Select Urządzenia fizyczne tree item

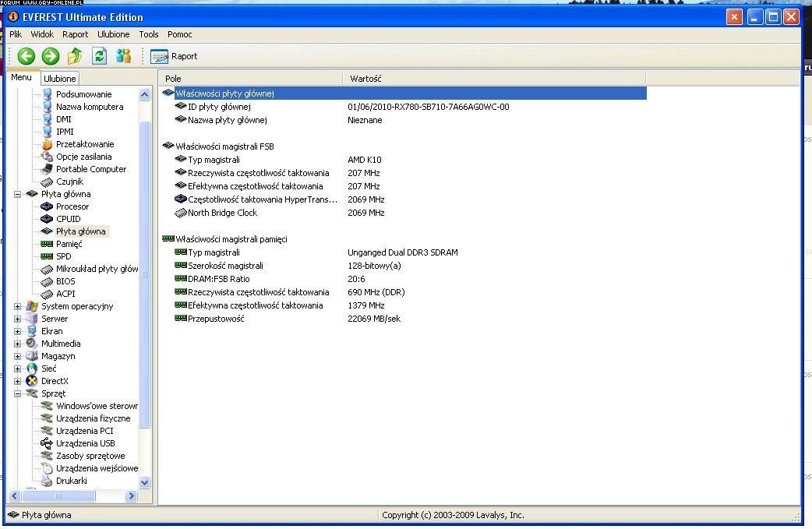[94, 418]
